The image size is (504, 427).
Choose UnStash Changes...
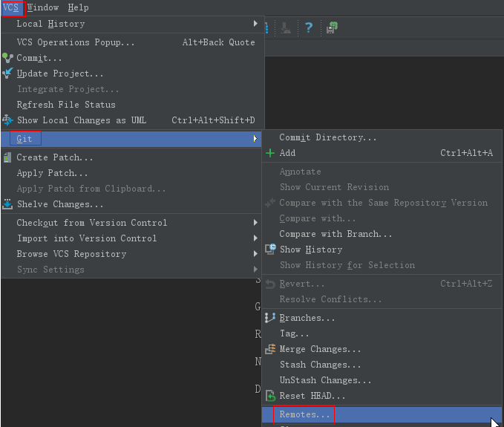pos(382,380)
